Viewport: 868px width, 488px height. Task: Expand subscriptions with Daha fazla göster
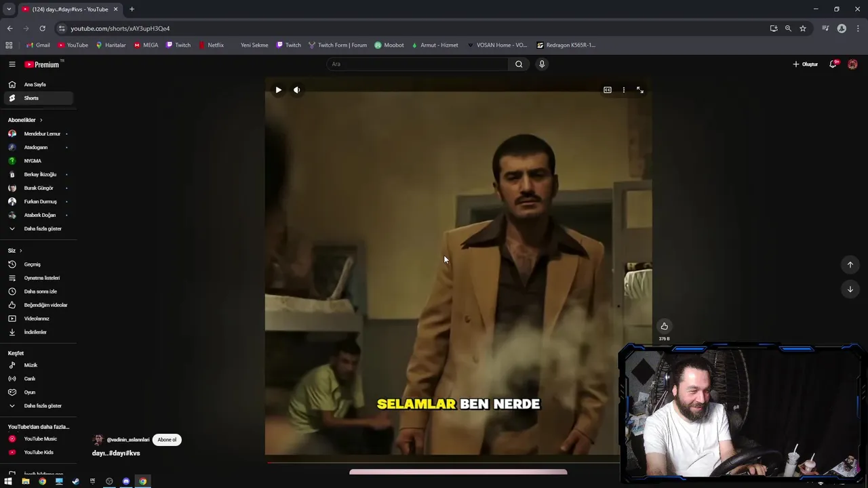(38, 228)
